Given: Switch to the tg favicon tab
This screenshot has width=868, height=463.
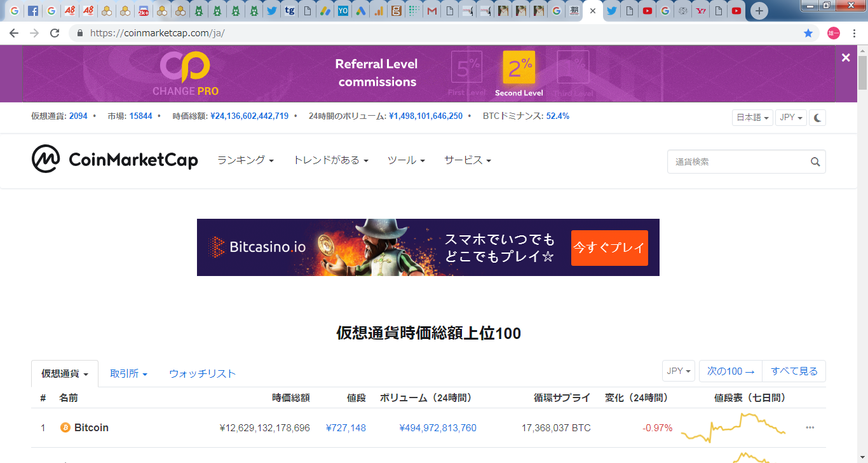Looking at the screenshot, I should (x=290, y=11).
